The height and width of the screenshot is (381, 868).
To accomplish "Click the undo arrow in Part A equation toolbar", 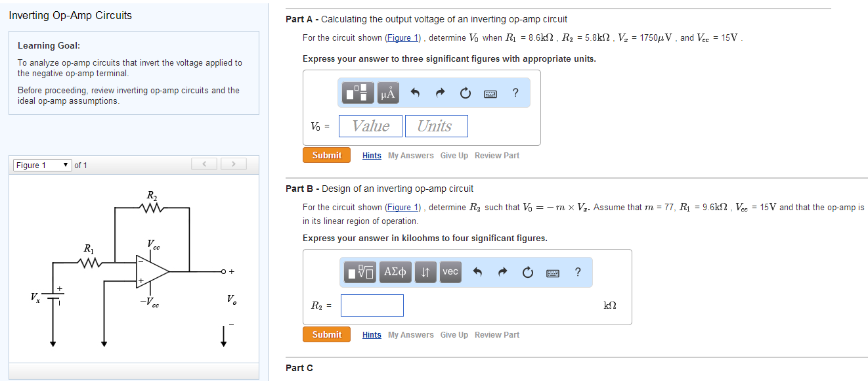I will tap(414, 93).
